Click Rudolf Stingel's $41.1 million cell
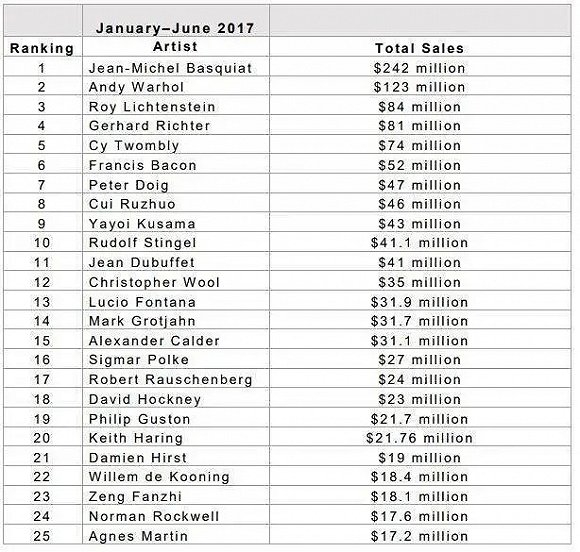 420,242
